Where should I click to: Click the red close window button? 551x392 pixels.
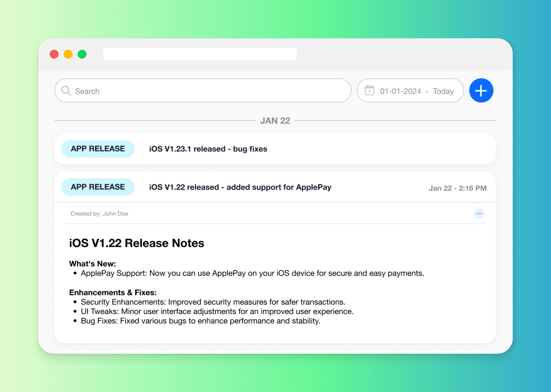pos(54,54)
